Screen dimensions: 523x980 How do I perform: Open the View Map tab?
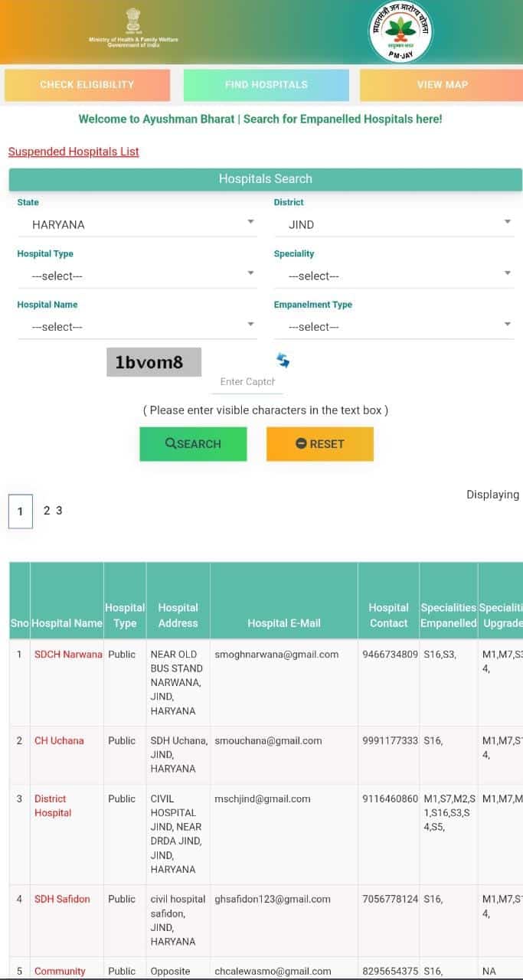441,85
